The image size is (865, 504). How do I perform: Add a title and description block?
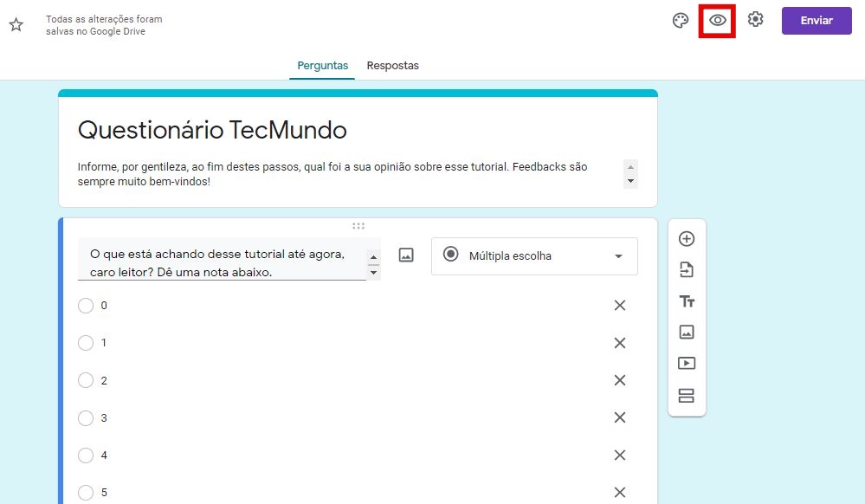(687, 301)
